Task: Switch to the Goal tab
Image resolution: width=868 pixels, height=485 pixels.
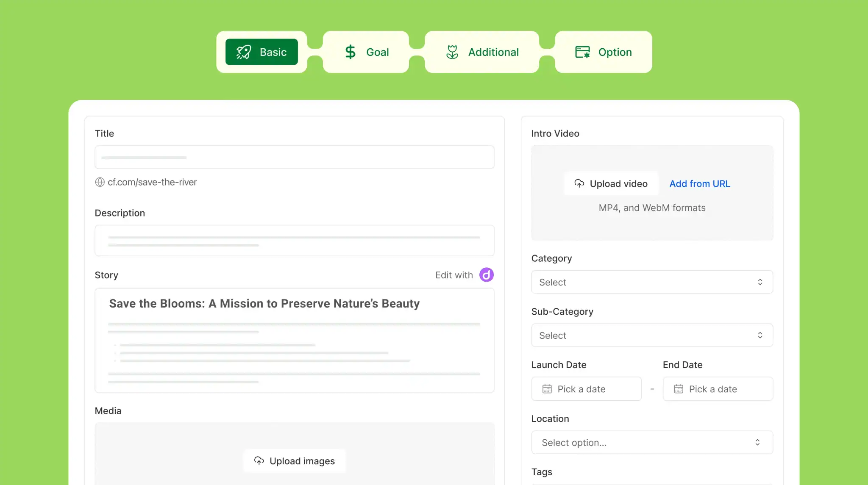Action: click(x=366, y=52)
